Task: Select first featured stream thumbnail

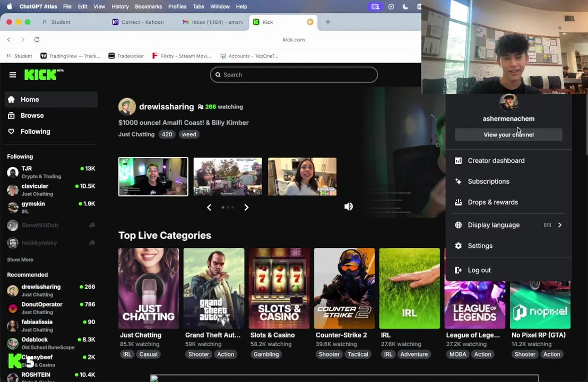Action: [153, 177]
